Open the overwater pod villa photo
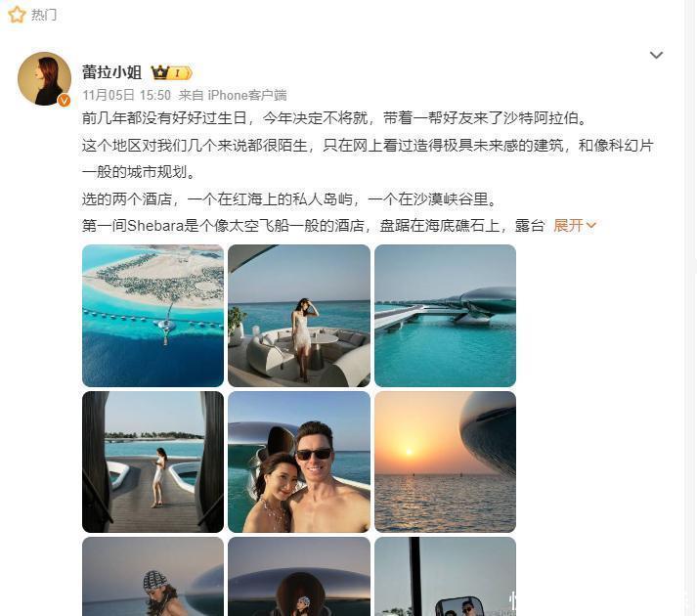This screenshot has width=697, height=616. 446,316
